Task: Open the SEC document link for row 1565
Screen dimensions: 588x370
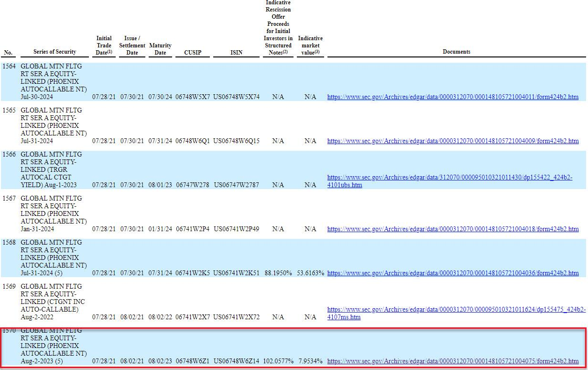Action: [x=453, y=141]
